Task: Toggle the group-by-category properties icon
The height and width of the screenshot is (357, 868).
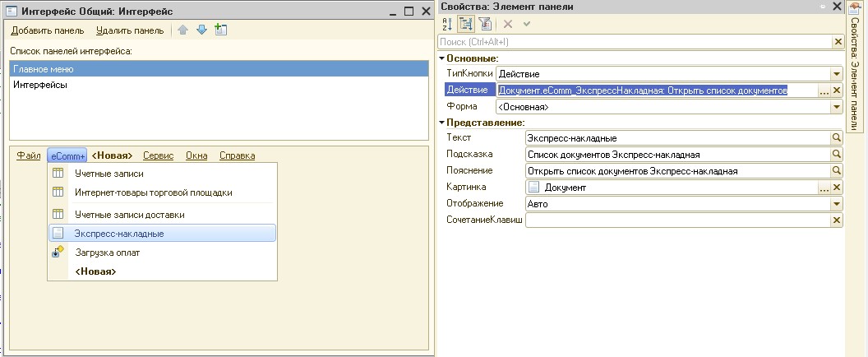Action: coord(466,25)
